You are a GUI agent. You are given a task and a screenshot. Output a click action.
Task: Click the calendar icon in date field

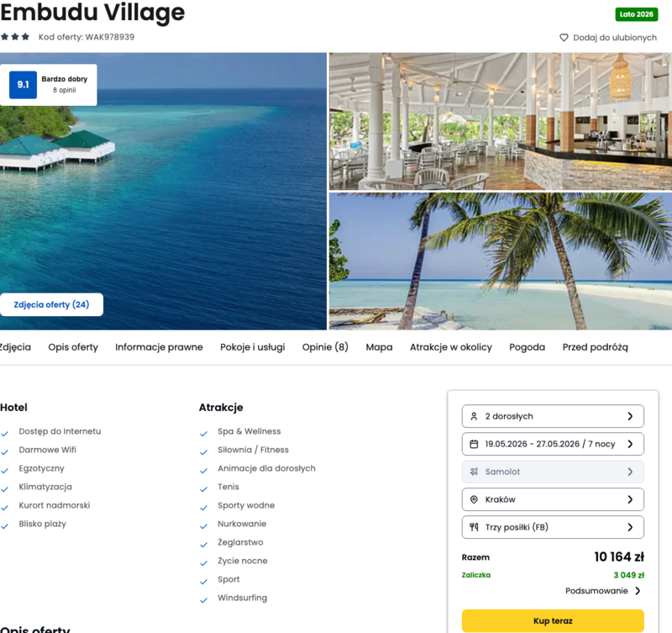[474, 445]
